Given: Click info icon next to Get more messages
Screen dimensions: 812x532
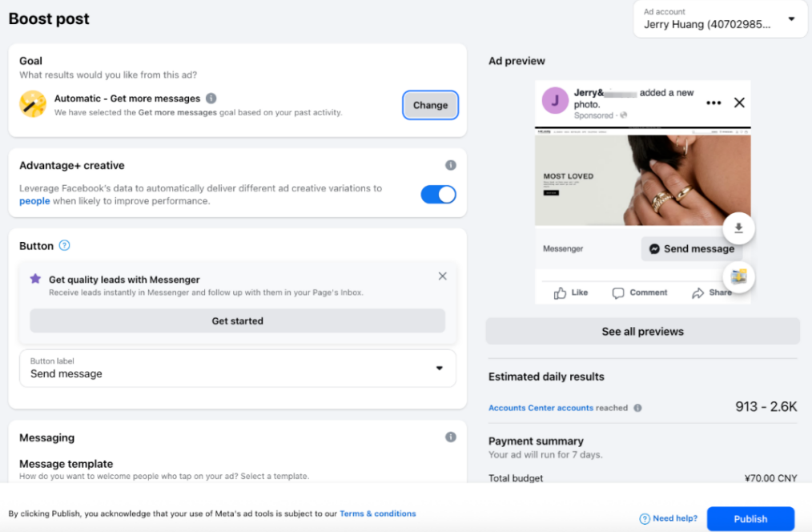Looking at the screenshot, I should (x=211, y=99).
